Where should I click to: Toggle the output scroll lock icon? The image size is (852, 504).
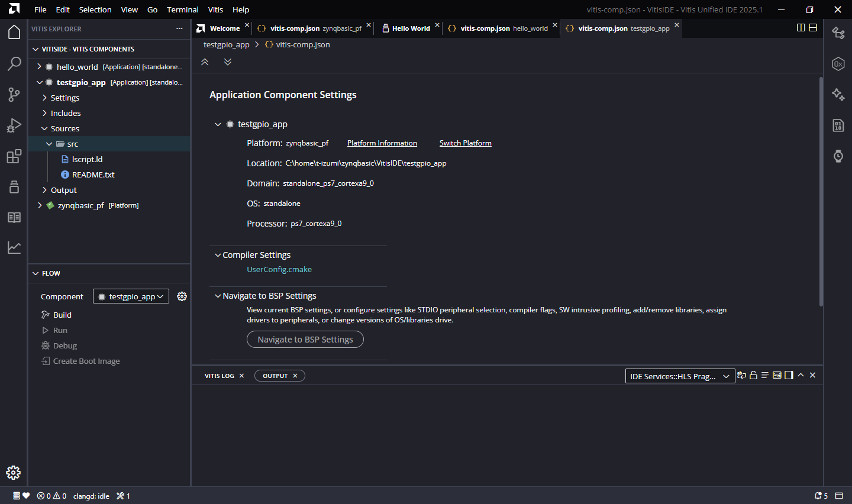(753, 375)
